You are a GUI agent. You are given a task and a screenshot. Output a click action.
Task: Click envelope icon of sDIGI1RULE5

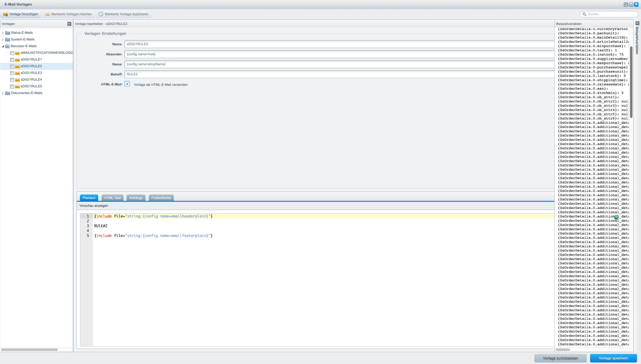pos(17,86)
